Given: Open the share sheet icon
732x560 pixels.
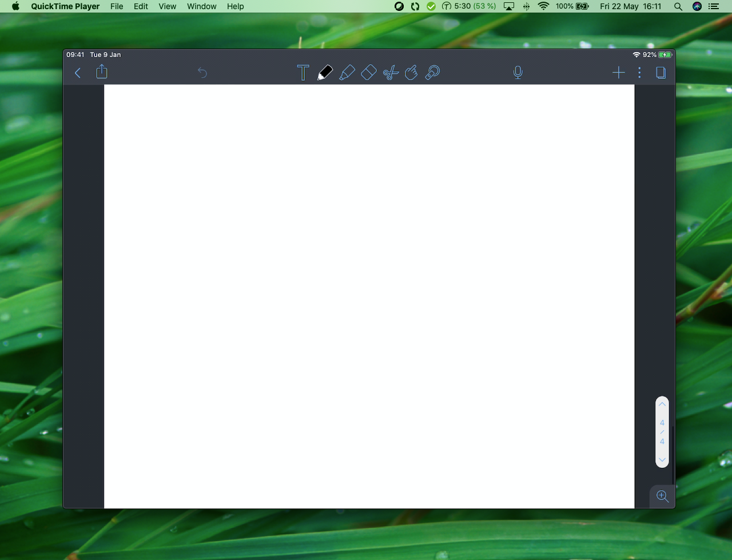Looking at the screenshot, I should coord(102,72).
